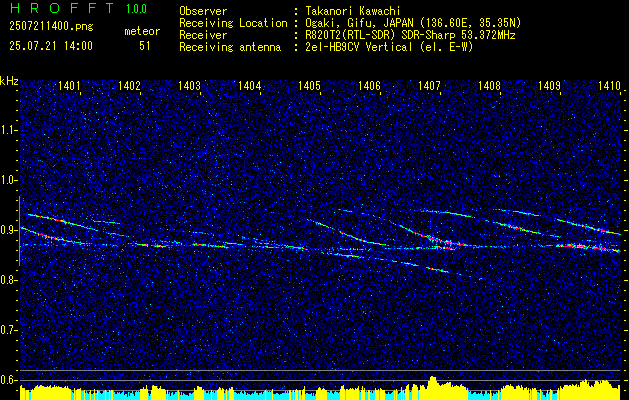
Task: Click the 'Observer' field label
Action: [x=203, y=12]
